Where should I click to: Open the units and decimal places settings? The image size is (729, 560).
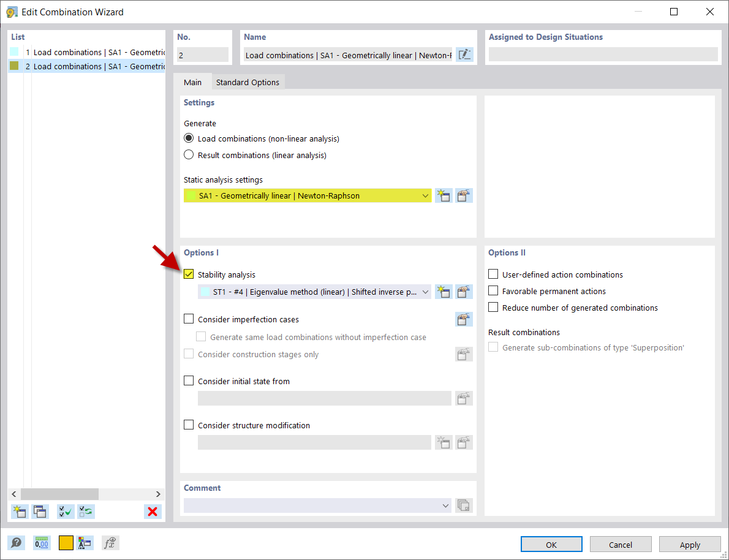tap(40, 542)
